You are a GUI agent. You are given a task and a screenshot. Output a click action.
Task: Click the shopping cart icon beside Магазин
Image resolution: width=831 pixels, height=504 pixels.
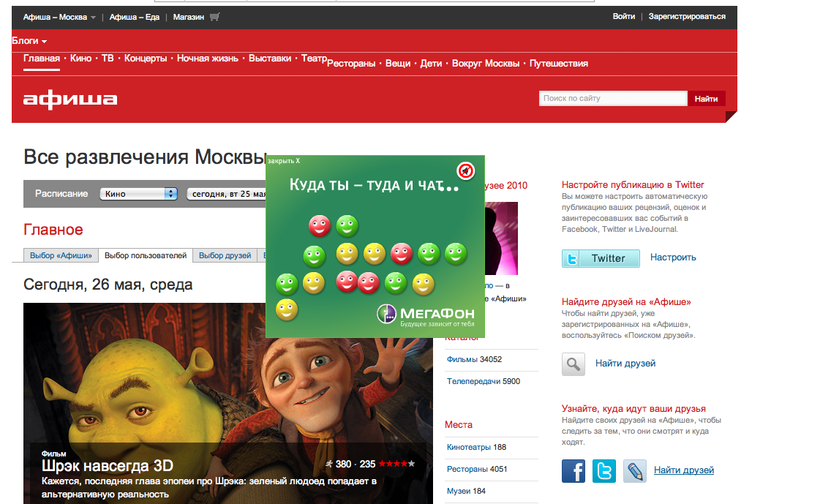click(214, 17)
